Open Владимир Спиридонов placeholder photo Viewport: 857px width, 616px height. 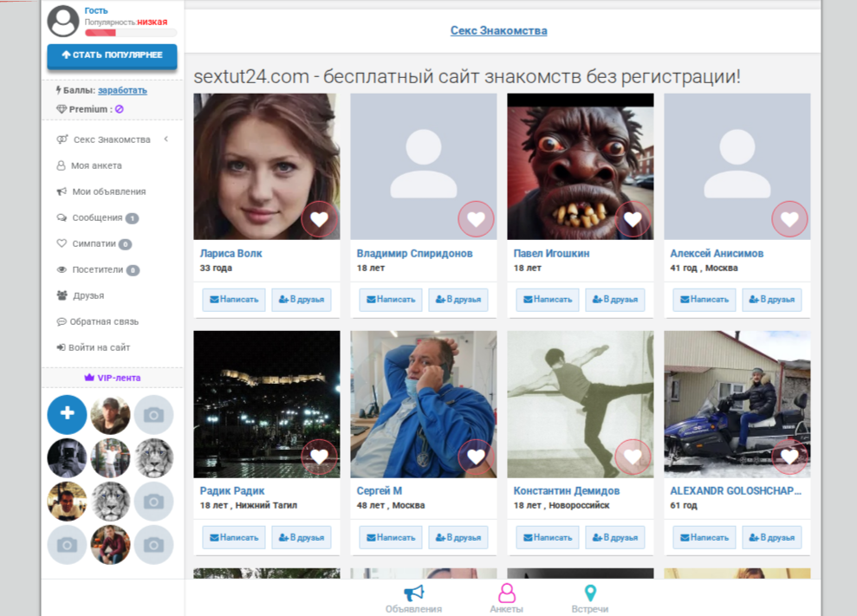click(424, 166)
